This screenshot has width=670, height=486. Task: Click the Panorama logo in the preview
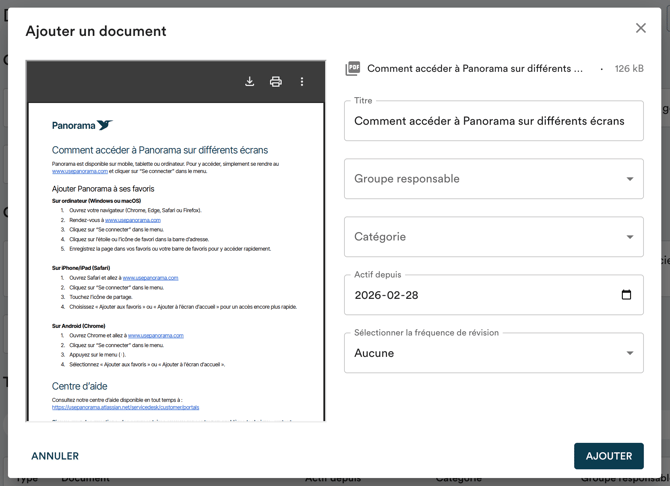coord(82,126)
